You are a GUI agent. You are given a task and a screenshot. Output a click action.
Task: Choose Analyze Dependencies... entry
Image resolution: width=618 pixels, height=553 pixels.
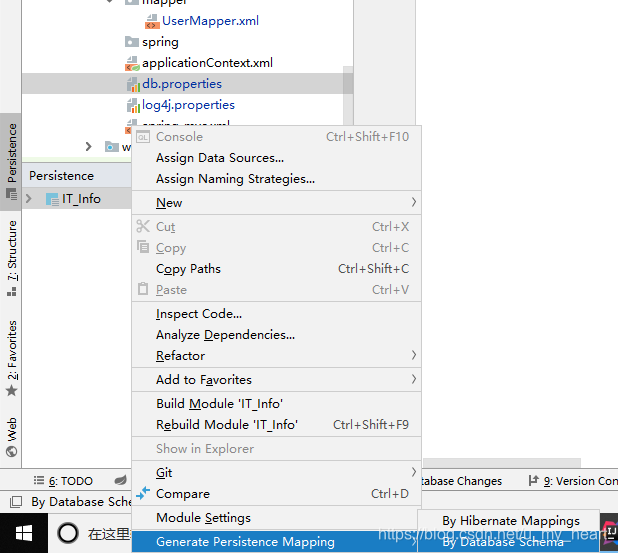click(276, 335)
